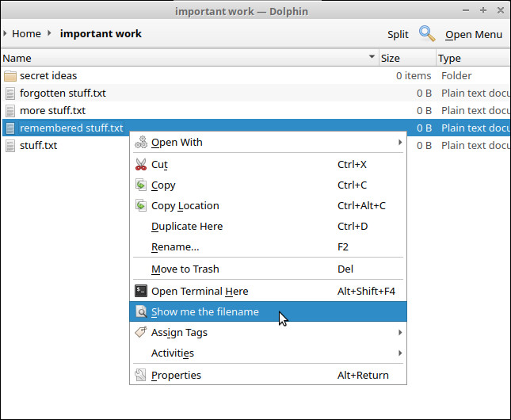Select Rename... in the context menu
The width and height of the screenshot is (511, 420).
point(268,246)
